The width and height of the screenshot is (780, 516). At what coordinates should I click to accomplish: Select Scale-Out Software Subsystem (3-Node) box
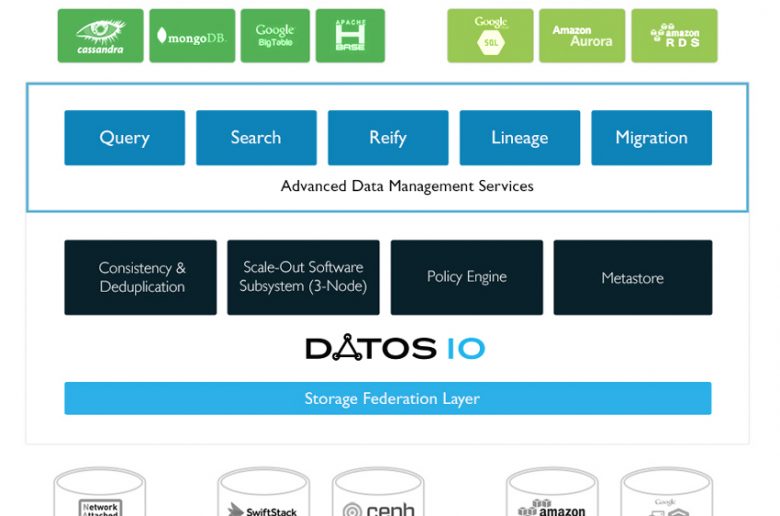coord(303,278)
